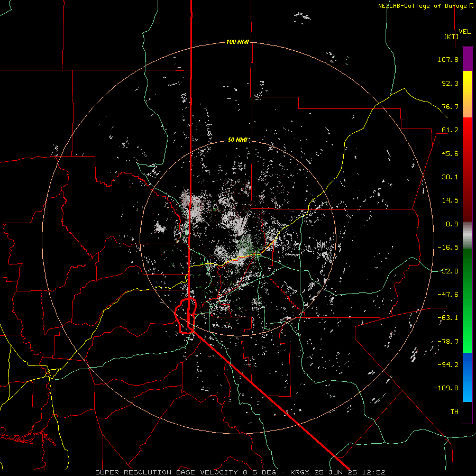Click the 45.6 scale value
Viewport: 476px width, 476px height.
pos(450,153)
